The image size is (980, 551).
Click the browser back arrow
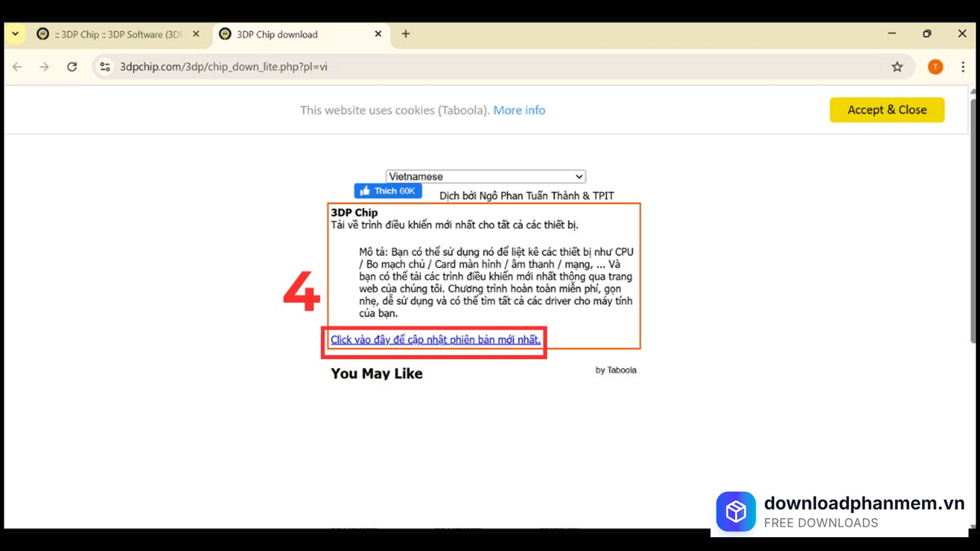pyautogui.click(x=17, y=67)
